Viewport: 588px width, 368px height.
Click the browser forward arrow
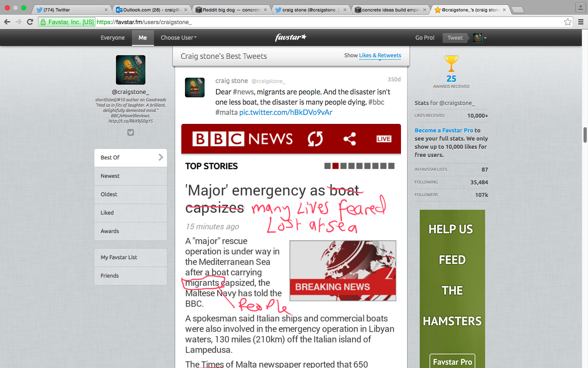tap(18, 22)
